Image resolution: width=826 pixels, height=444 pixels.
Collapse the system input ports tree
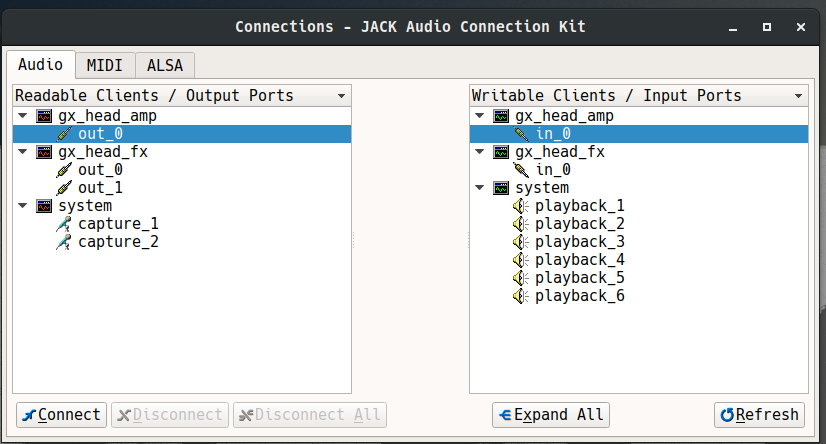[x=480, y=188]
